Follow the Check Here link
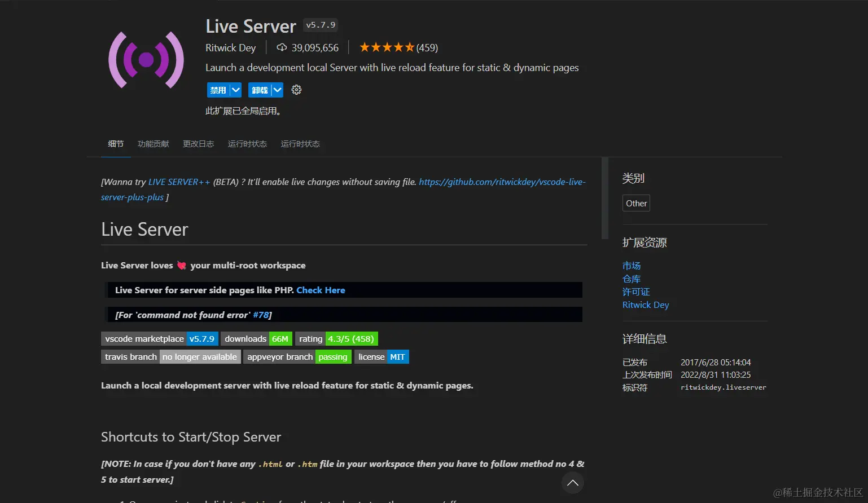868x503 pixels. 321,290
